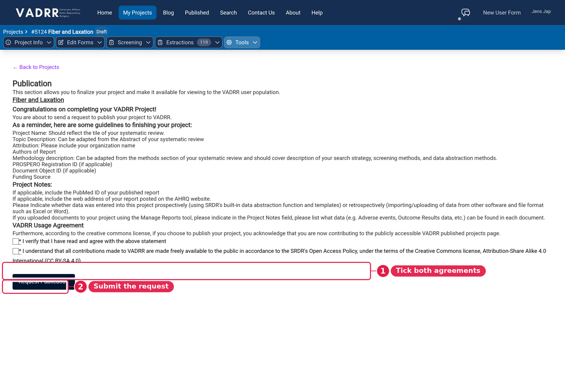This screenshot has height=392, width=565.
Task: Open the New User Form link
Action: tap(502, 13)
